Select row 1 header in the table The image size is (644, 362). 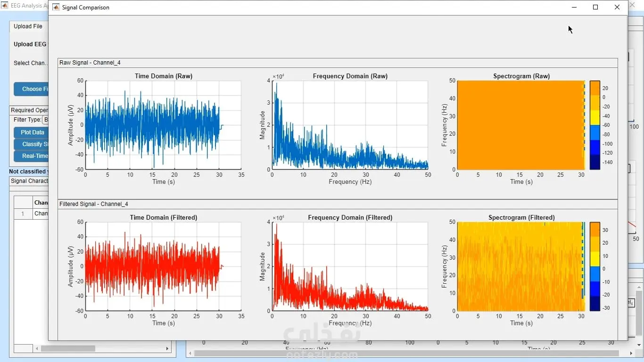pos(23,214)
